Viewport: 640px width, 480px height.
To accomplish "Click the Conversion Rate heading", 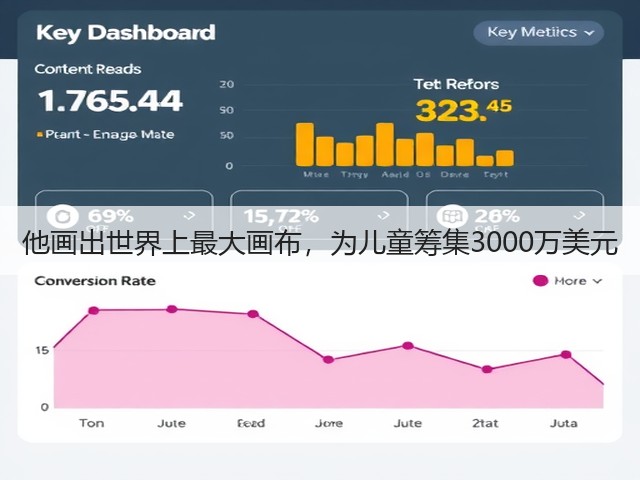I will tap(95, 281).
